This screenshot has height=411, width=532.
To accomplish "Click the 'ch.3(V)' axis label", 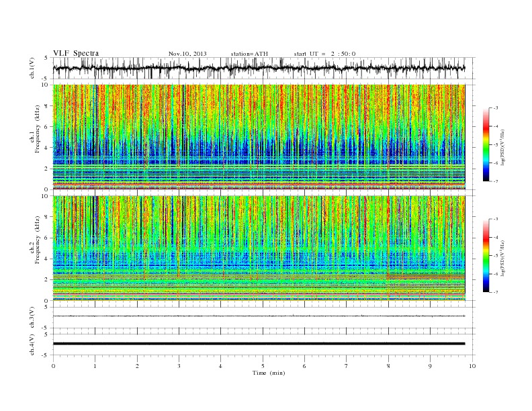I will pos(32,318).
